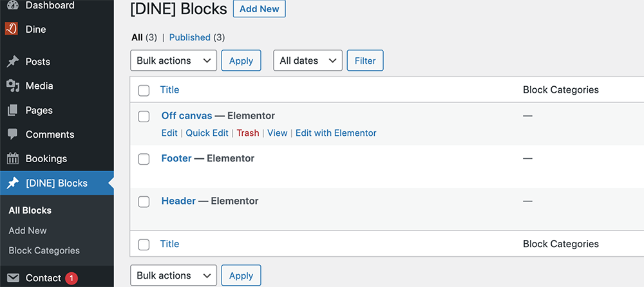This screenshot has height=287, width=644.
Task: Click the Filter button
Action: coord(365,60)
